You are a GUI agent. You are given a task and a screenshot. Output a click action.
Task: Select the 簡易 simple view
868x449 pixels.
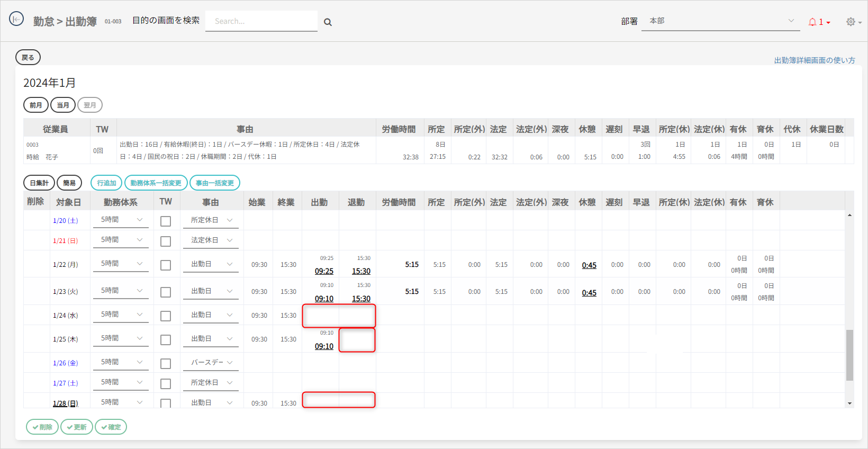point(69,183)
